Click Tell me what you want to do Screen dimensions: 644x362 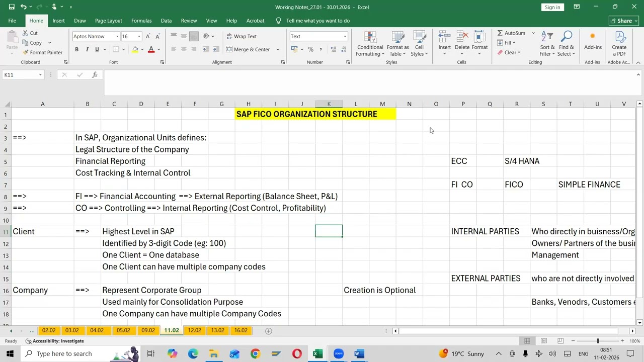pos(318,21)
